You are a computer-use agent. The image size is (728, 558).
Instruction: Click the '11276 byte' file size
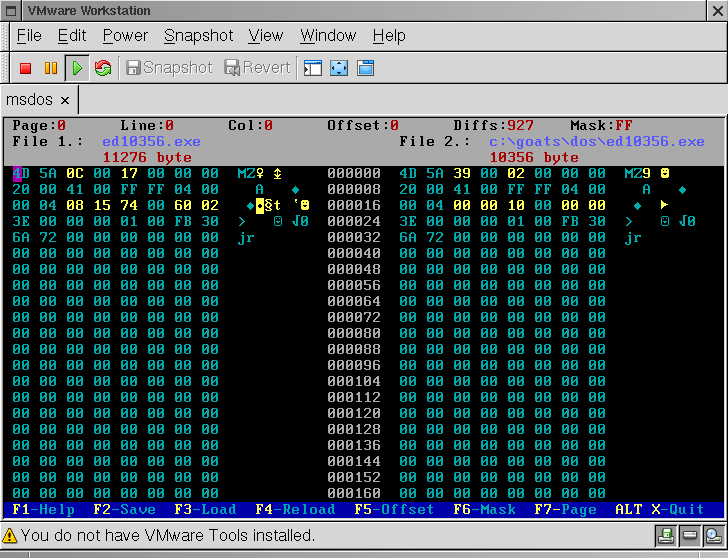147,157
